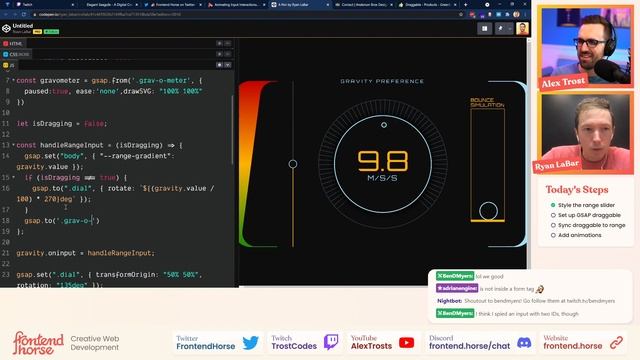Viewport: 640px width, 360px height.
Task: Edit the Untitled pen title
Action: 23,26
